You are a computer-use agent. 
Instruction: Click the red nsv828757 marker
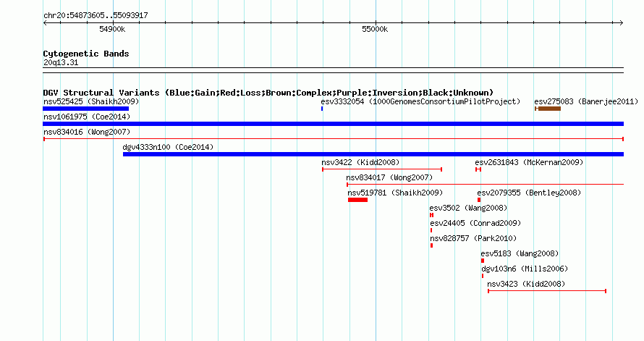point(431,245)
